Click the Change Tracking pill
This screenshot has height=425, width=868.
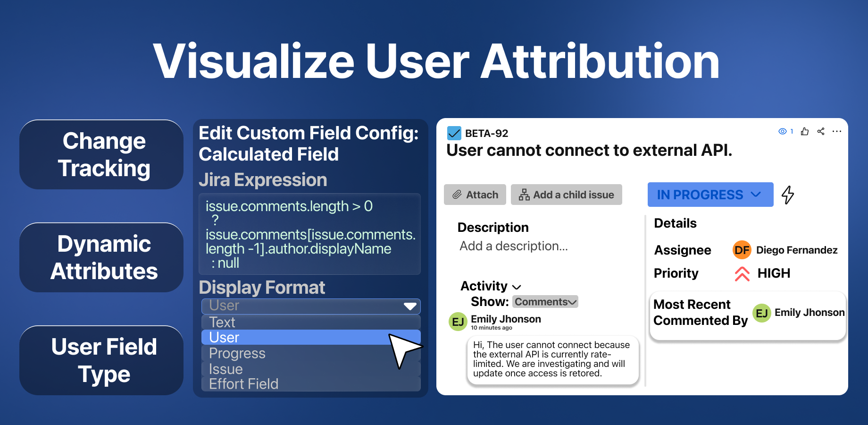[x=101, y=154]
